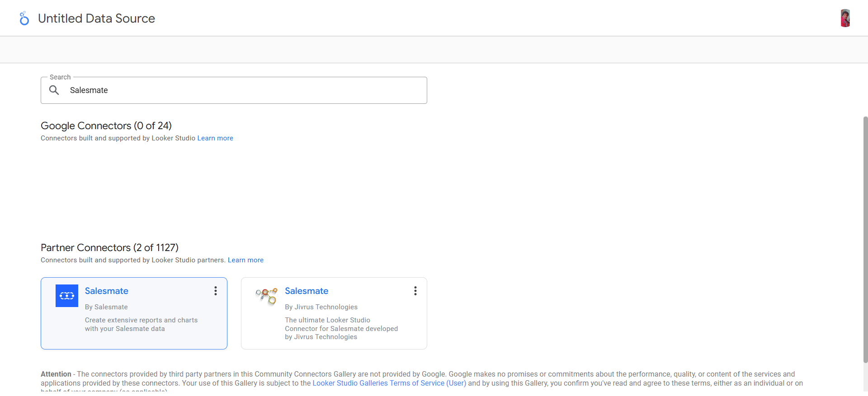Select the Salesmate connector title by Salesmate
Viewport: 868px width, 396px height.
click(107, 291)
